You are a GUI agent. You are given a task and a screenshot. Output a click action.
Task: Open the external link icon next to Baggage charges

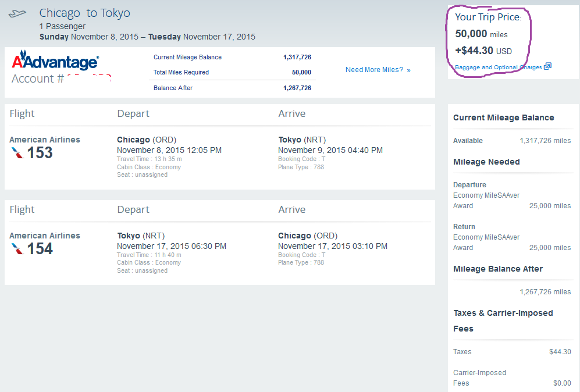click(547, 66)
